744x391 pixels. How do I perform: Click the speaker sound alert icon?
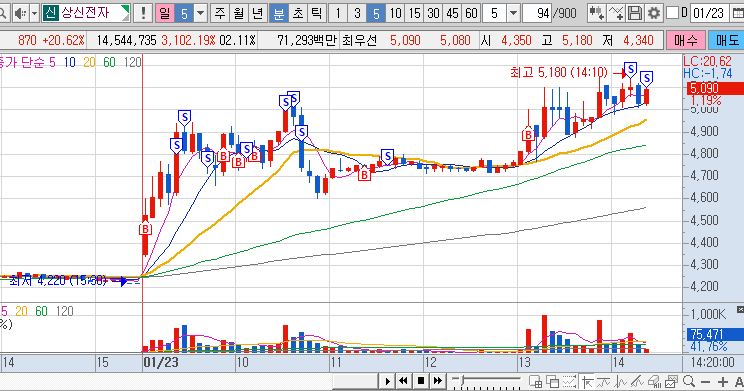point(20,13)
